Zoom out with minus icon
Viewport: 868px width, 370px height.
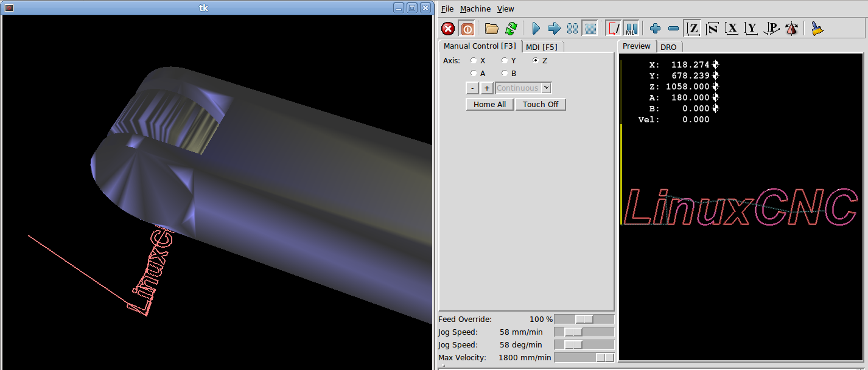(673, 29)
